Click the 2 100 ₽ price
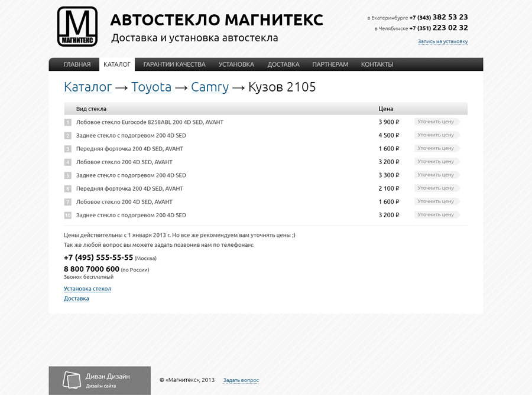This screenshot has width=532, height=395. [389, 188]
